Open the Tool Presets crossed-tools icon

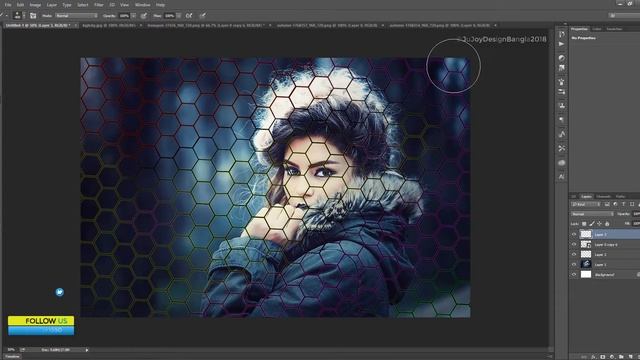point(562,149)
